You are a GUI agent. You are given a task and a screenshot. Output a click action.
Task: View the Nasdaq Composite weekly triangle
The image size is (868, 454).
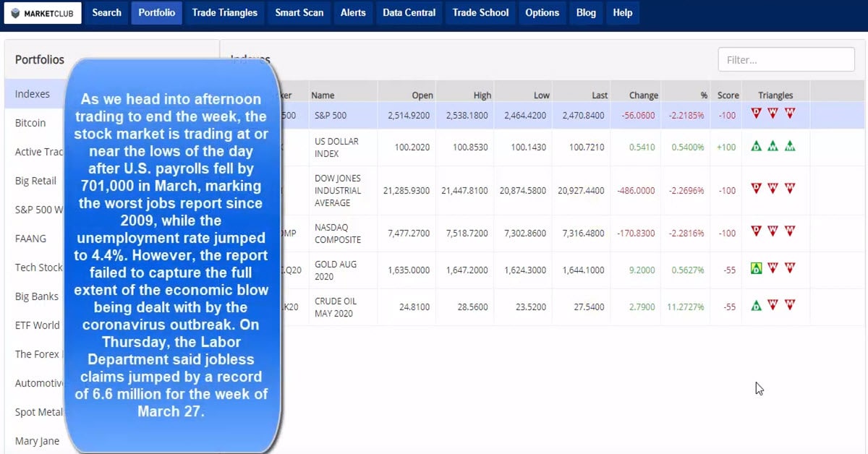pos(773,231)
